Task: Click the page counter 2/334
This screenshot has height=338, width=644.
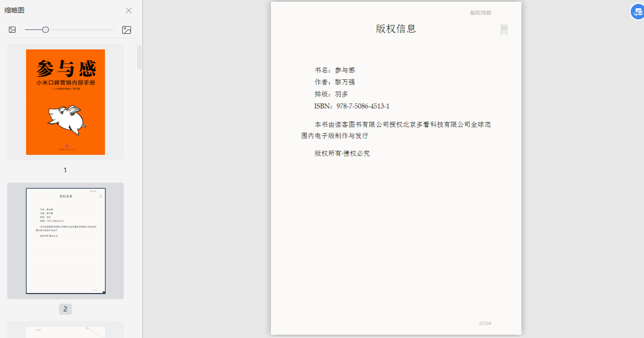Action: point(485,323)
